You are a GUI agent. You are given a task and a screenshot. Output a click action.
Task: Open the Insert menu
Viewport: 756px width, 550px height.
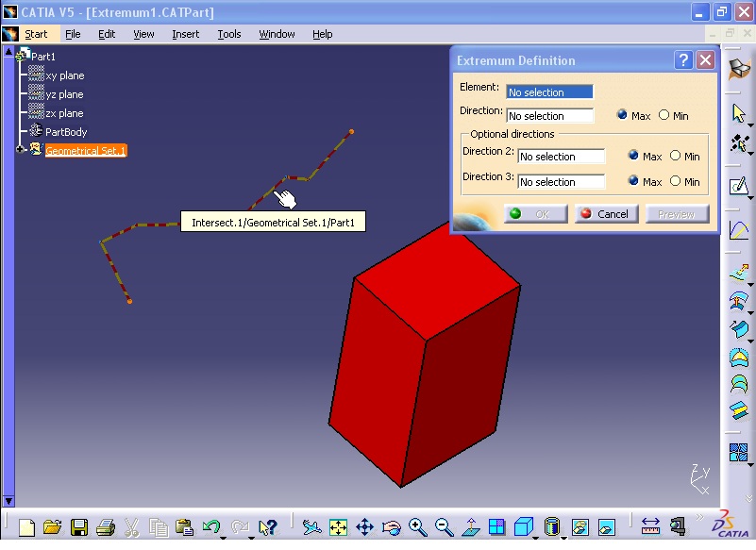186,34
